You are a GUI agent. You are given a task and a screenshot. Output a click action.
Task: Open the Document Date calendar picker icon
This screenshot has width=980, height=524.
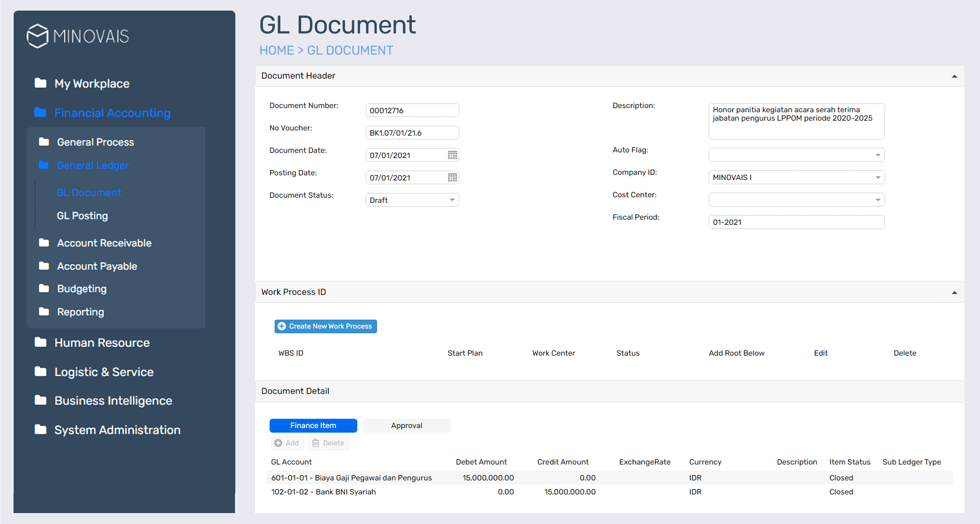click(452, 155)
